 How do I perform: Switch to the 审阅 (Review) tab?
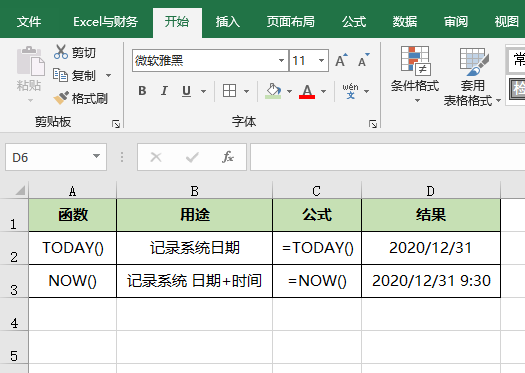[456, 22]
